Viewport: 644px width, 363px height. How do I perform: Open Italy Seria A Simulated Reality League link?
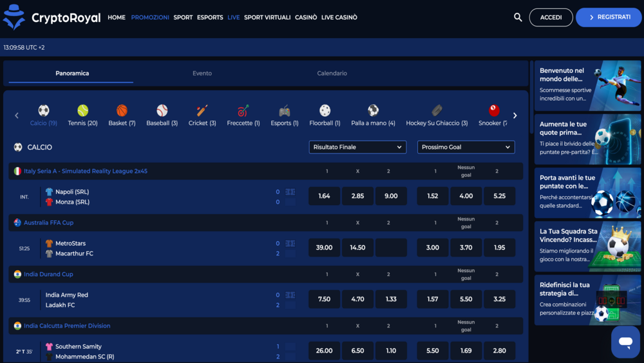coord(86,171)
